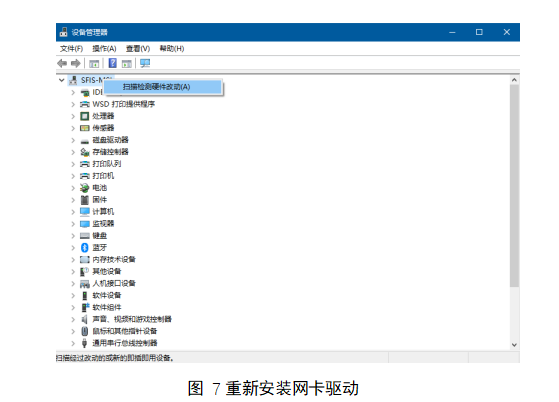559x402 pixels.
Task: Open the 帮助(H) menu
Action: point(171,48)
